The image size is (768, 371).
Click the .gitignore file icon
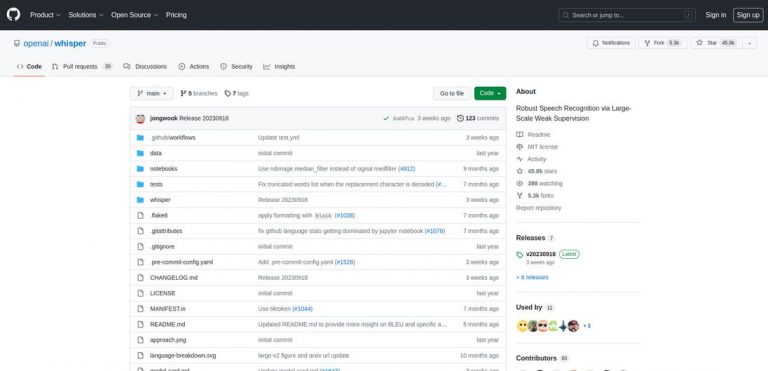pyautogui.click(x=141, y=247)
